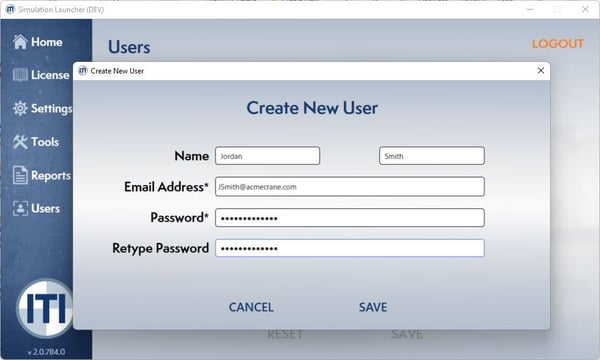This screenshot has height=360, width=600.
Task: Open the Reports menu label
Action: pyautogui.click(x=51, y=176)
